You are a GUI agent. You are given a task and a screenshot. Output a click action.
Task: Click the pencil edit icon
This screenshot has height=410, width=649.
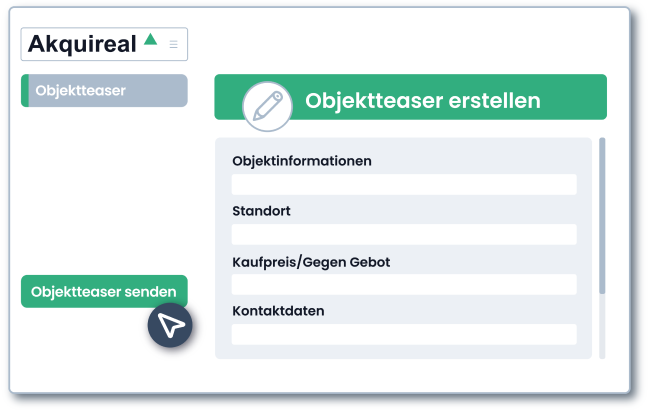(267, 106)
